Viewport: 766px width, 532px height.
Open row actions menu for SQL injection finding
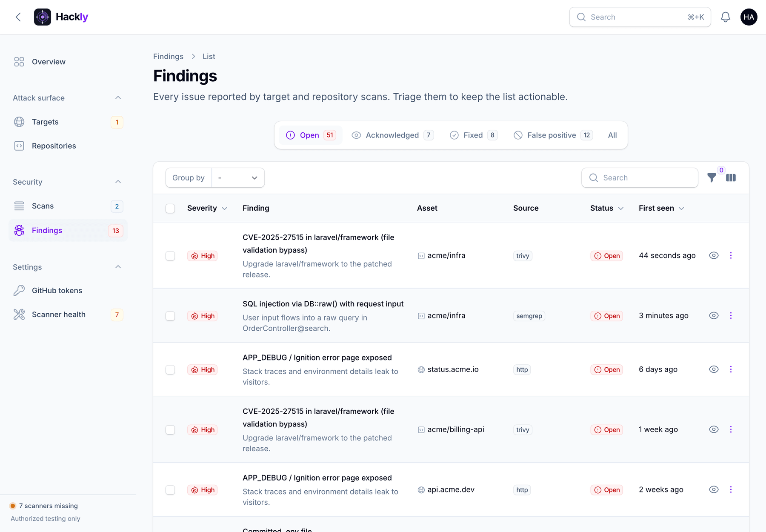point(731,315)
